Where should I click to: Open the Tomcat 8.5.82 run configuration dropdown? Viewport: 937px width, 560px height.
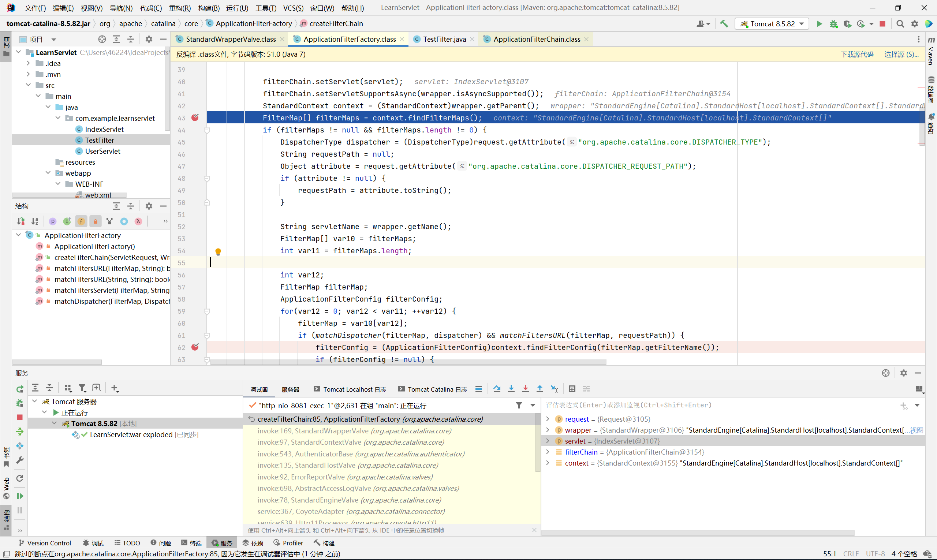click(x=772, y=24)
